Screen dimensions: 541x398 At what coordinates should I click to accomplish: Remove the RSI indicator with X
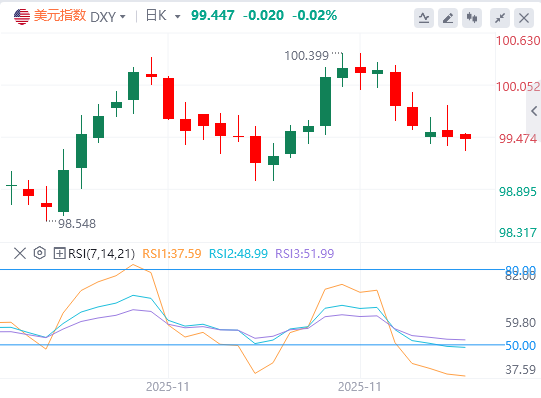[20, 253]
